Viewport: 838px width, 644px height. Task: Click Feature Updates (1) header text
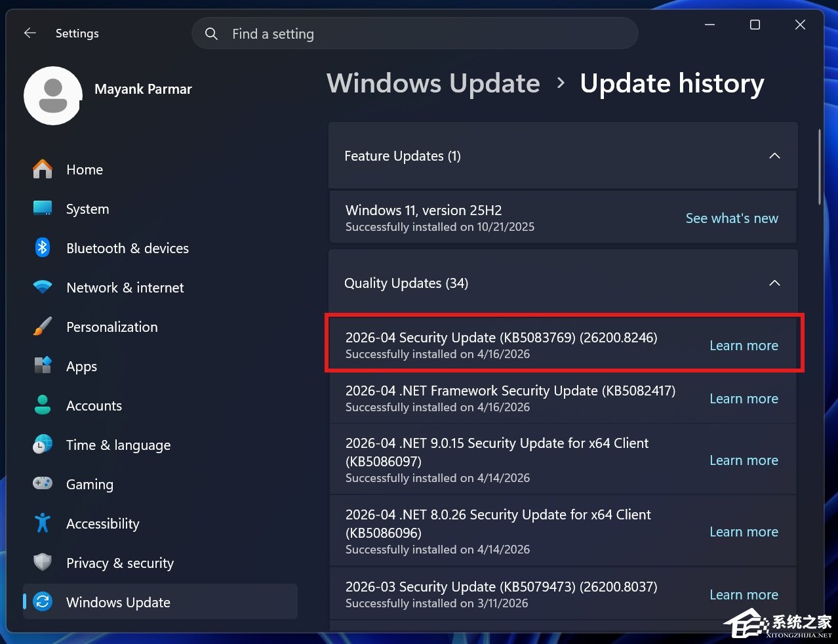[403, 156]
